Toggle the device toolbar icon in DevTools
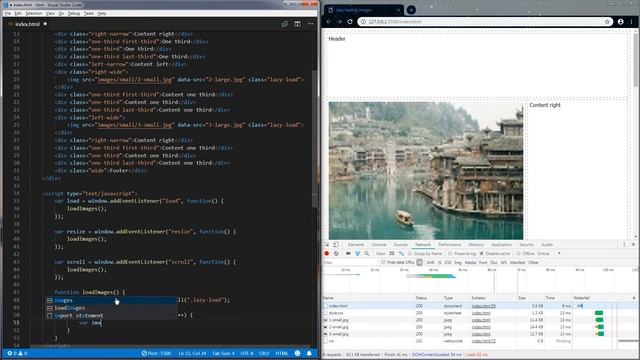Viewport: 640px width, 360px height. tap(336, 244)
